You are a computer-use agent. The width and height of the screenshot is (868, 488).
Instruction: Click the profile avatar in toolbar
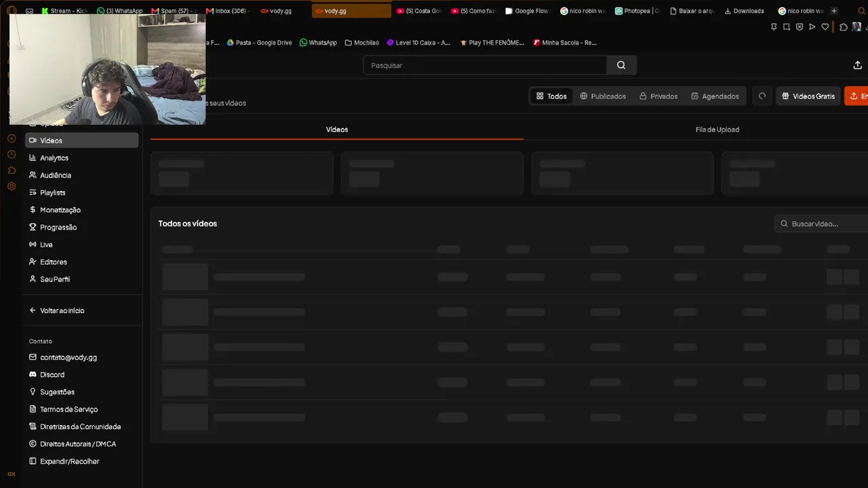coord(856,27)
